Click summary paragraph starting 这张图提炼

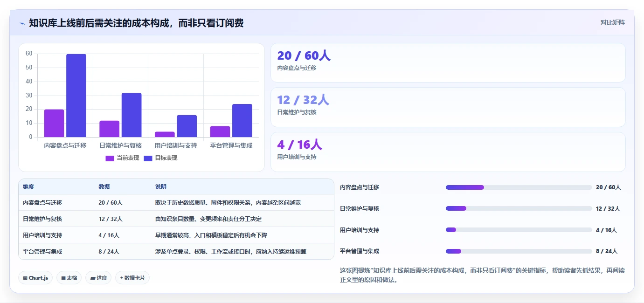pyautogui.click(x=482, y=275)
